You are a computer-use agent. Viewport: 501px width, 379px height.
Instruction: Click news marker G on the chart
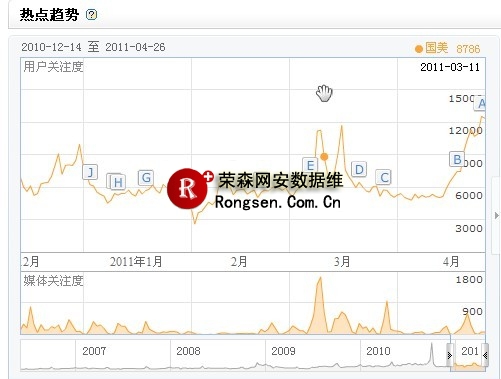tap(146, 178)
